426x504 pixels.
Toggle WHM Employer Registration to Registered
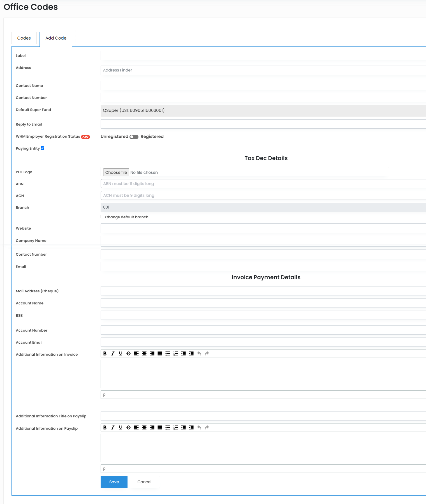[134, 137]
